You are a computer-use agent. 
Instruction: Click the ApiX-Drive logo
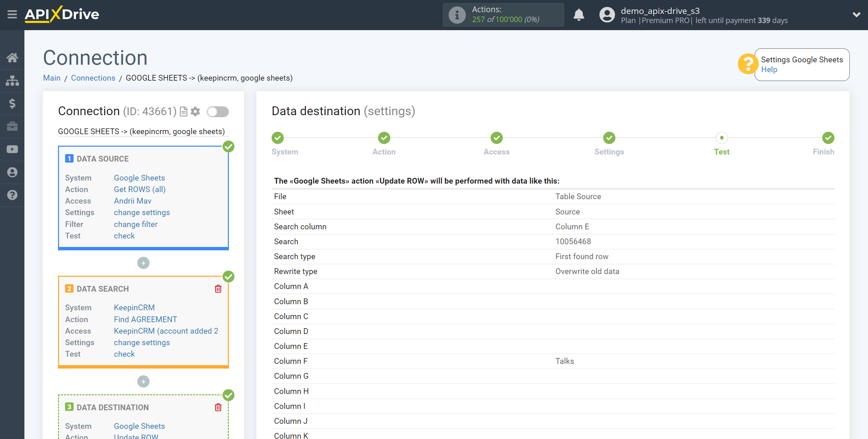tap(62, 14)
